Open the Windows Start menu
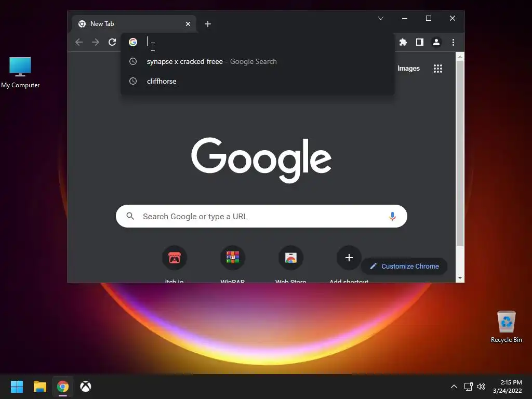Image resolution: width=532 pixels, height=399 pixels. tap(17, 387)
